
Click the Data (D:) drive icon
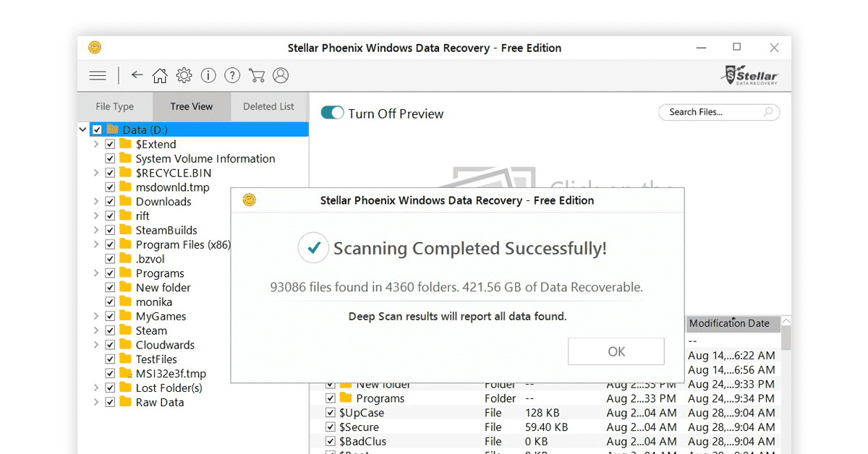[x=112, y=129]
